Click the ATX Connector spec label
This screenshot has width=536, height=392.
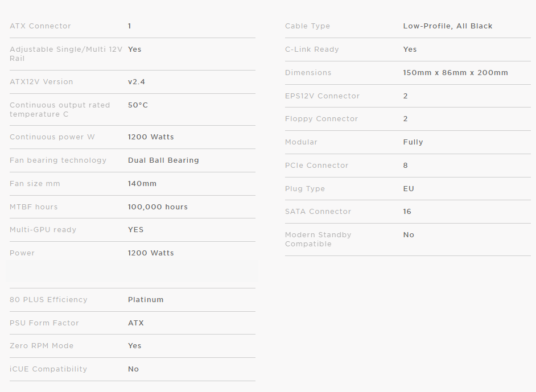[x=40, y=26]
